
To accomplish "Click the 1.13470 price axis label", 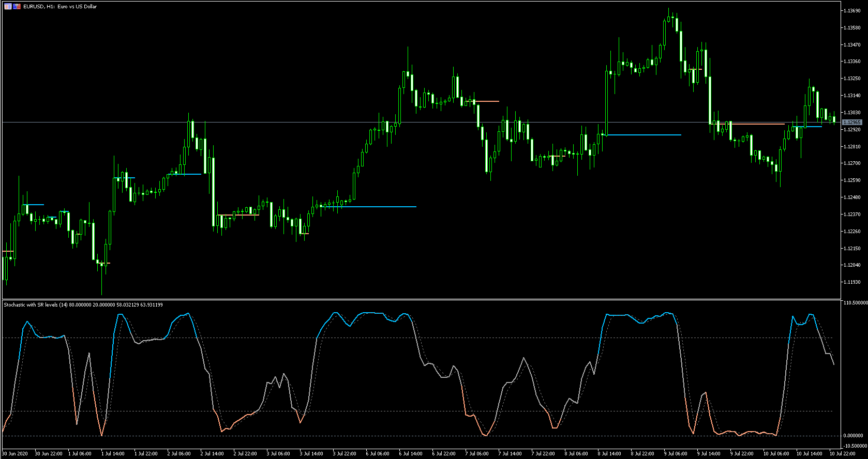I will 851,45.
